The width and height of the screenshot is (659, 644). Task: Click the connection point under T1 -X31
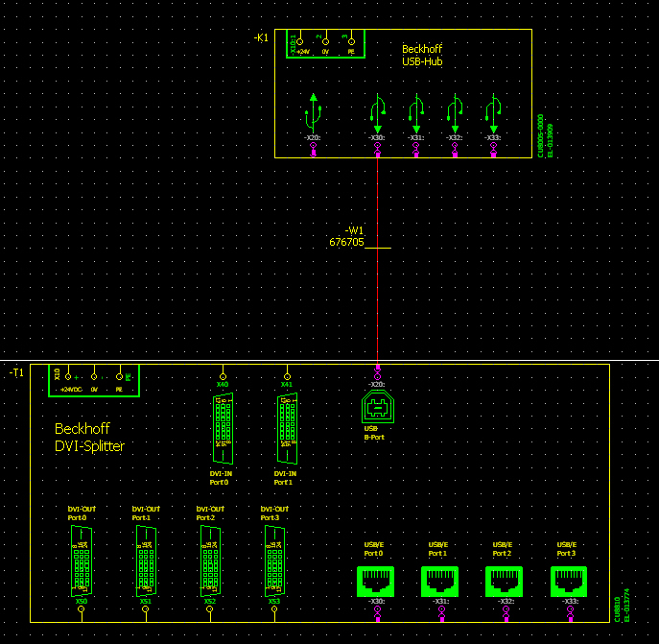441,613
